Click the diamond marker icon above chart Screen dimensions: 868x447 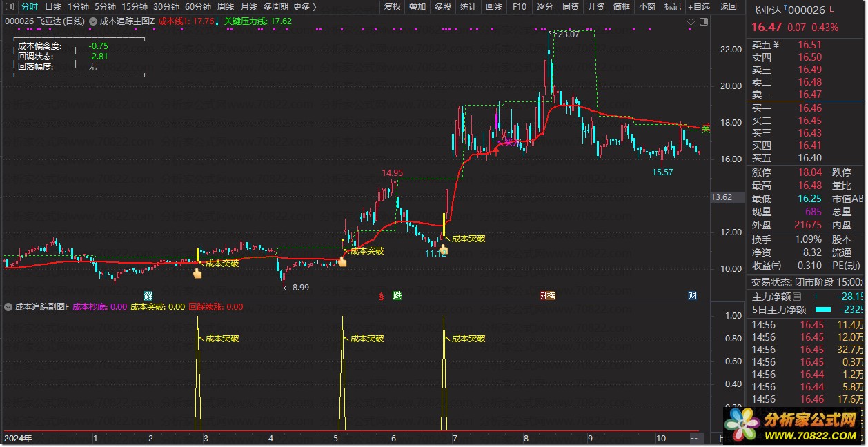pos(691,21)
